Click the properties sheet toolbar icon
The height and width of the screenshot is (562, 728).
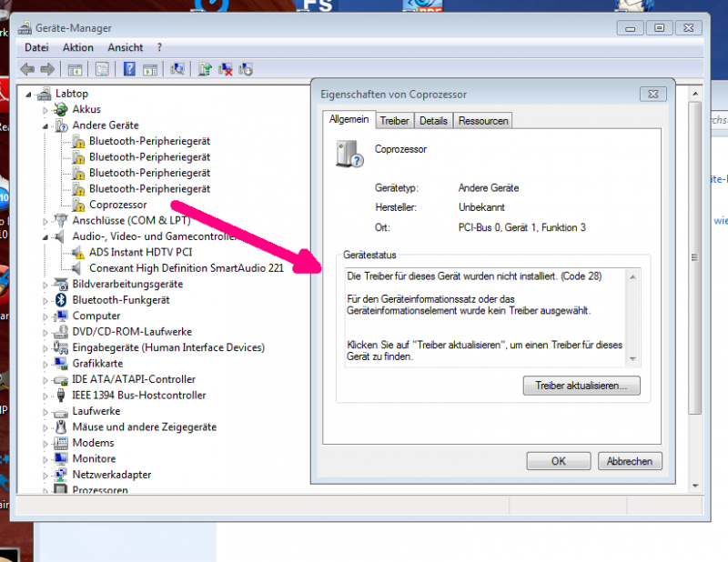coord(102,69)
